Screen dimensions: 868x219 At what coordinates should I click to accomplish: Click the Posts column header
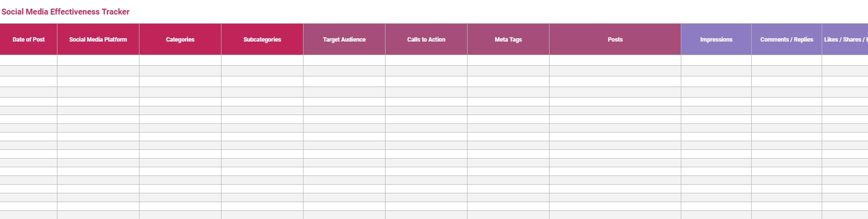point(615,39)
